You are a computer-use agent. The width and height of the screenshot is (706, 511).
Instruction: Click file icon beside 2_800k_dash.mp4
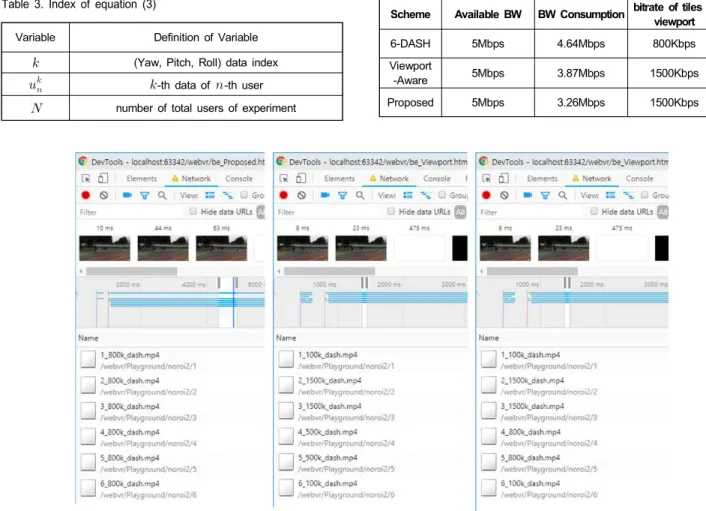88,385
